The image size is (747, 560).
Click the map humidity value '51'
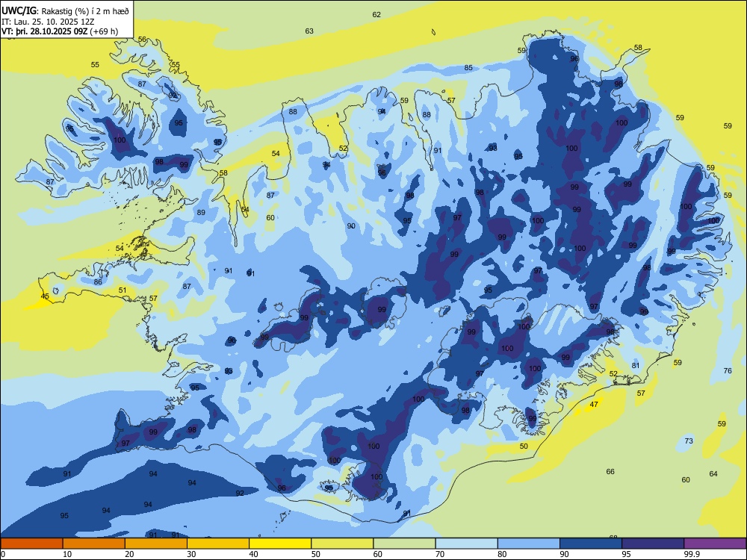click(123, 290)
